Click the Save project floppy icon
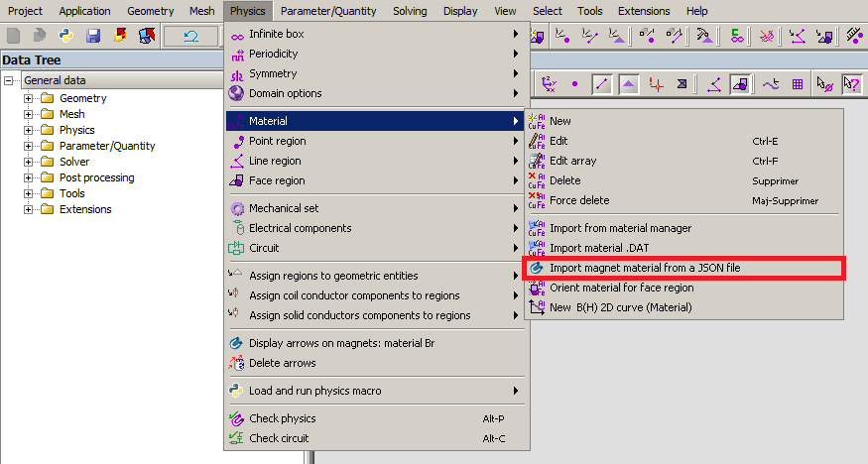The height and width of the screenshot is (464, 868). coord(93,36)
